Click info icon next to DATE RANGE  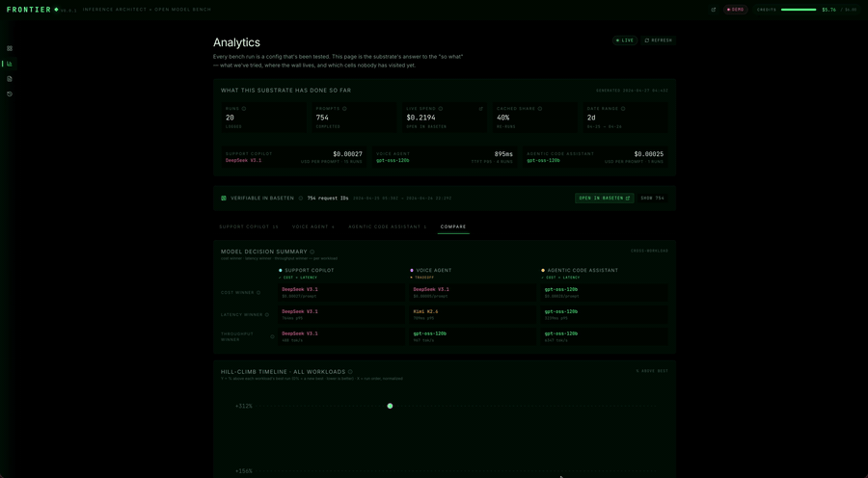click(x=623, y=109)
